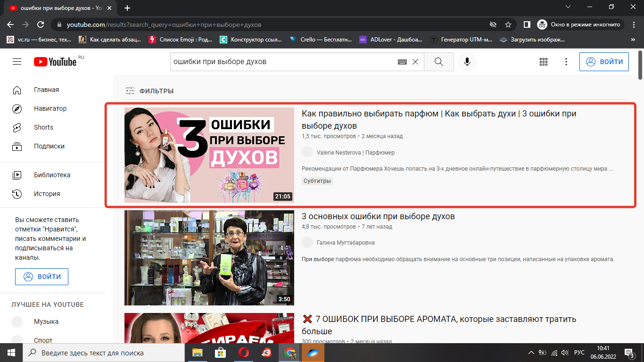Open the YouTube hamburger guide menu

tap(17, 62)
